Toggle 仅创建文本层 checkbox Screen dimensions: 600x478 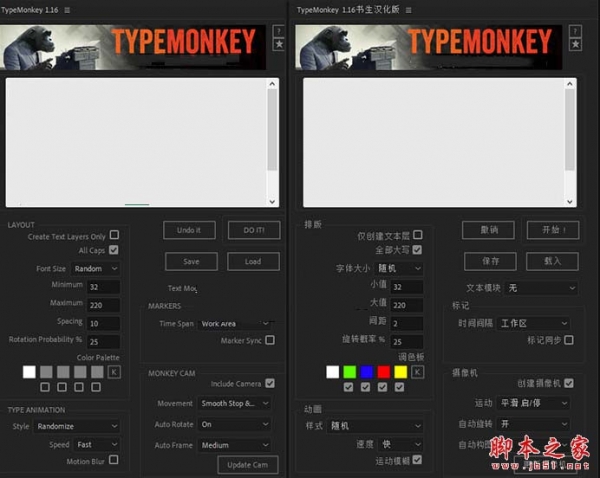(x=418, y=234)
